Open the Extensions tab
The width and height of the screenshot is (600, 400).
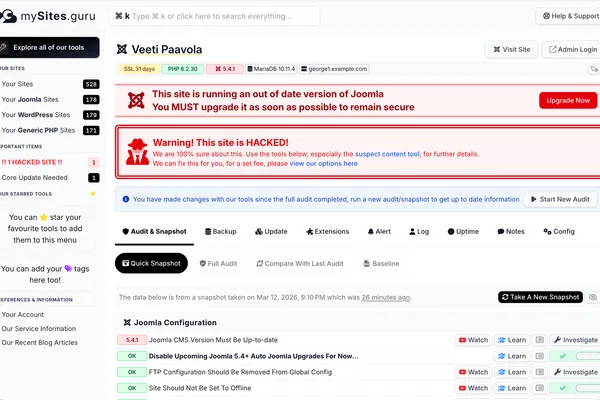328,232
